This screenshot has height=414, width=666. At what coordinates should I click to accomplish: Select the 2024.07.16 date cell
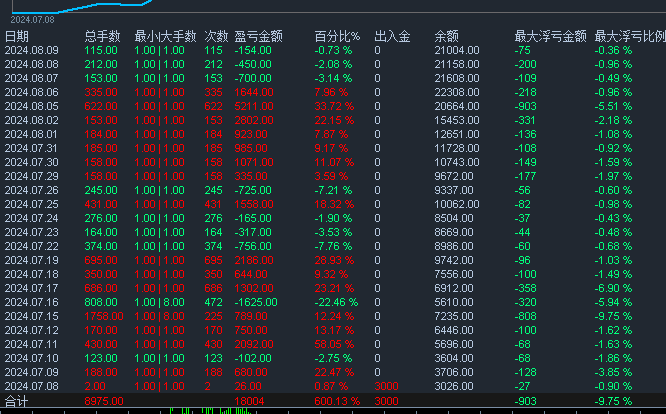31,303
